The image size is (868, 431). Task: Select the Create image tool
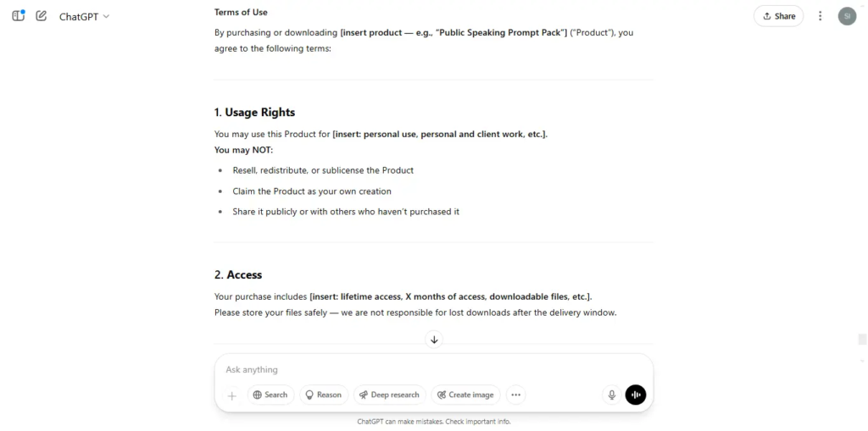(x=465, y=395)
